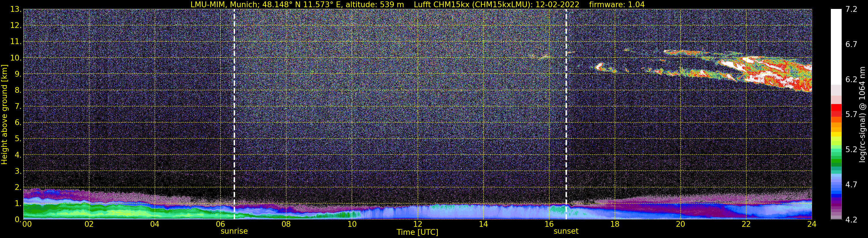Image resolution: width=868 pixels, height=238 pixels.
Task: Click the '02' time tick label
Action: (x=89, y=224)
